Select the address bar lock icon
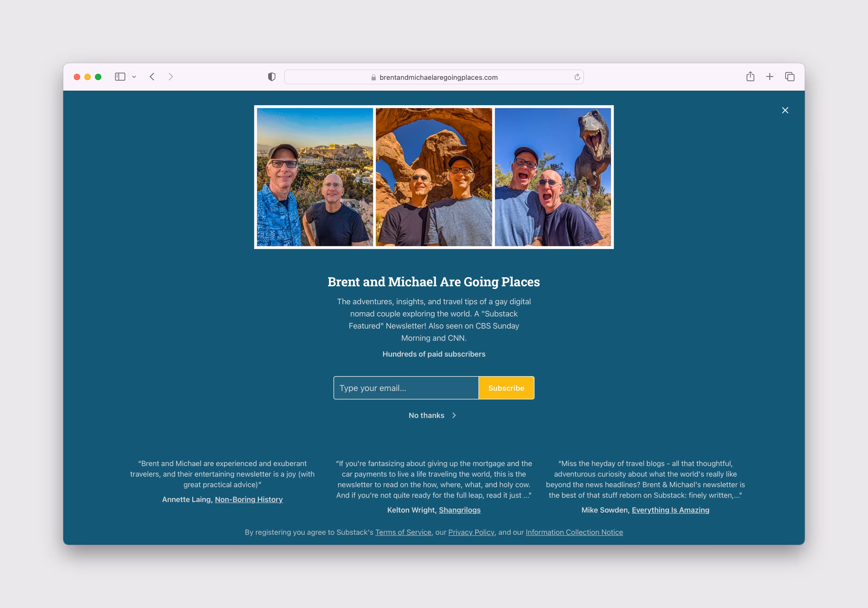The height and width of the screenshot is (608, 868). click(373, 77)
